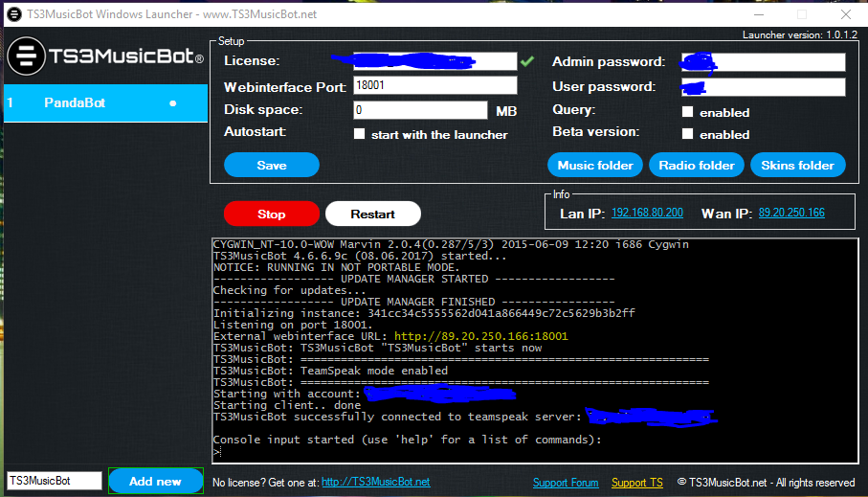Click the Save button
Screen dimensions: 868x497
tap(271, 165)
